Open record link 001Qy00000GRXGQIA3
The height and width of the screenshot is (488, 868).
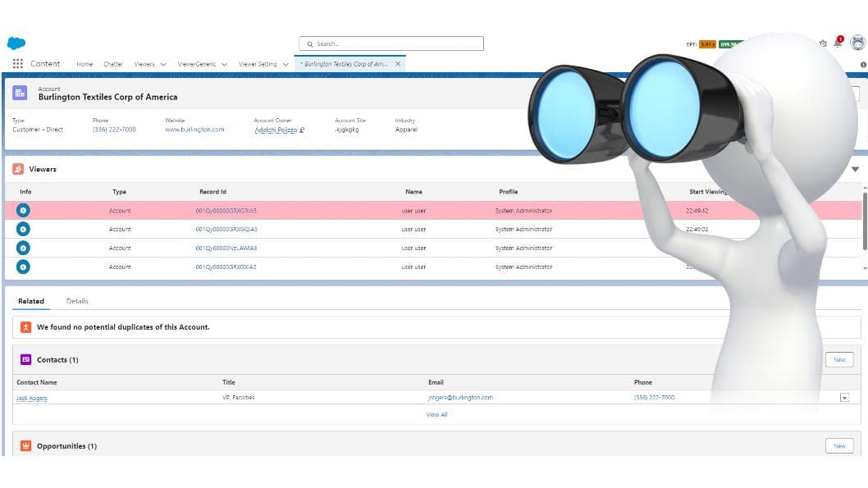(x=226, y=229)
